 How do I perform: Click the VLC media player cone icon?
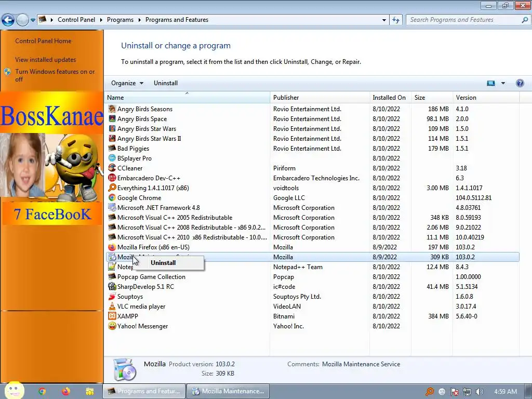(x=112, y=306)
